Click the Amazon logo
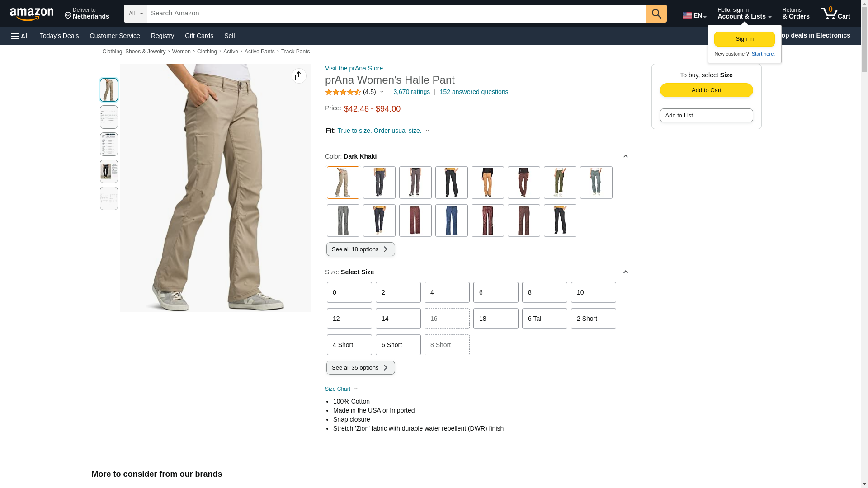 point(32,14)
